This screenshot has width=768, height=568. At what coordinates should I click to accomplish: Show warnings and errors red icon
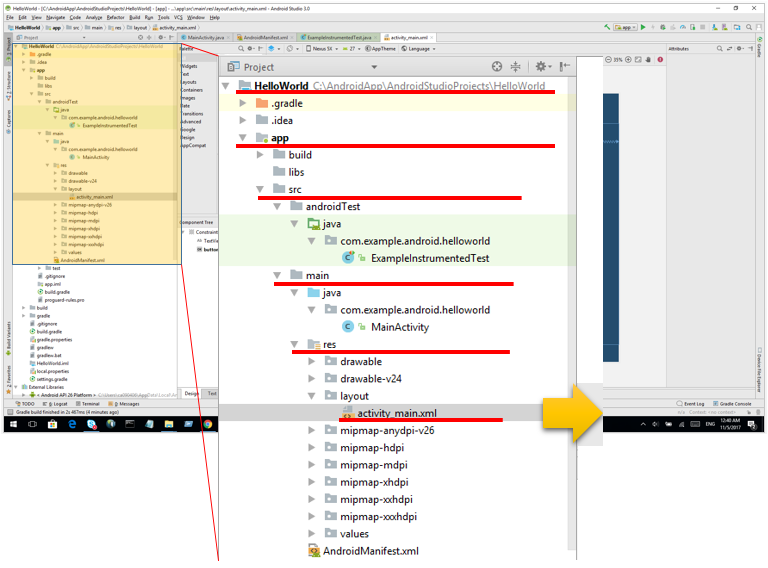click(660, 60)
